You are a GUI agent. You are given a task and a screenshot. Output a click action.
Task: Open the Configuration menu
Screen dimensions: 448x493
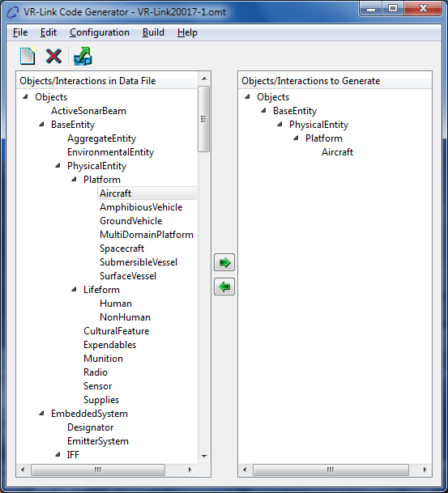[x=100, y=32]
